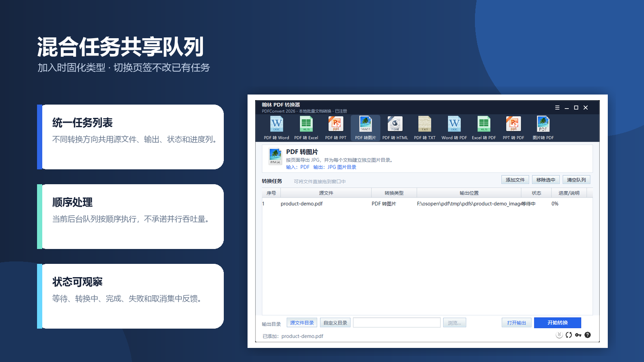
Task: Select the PDF 转图片 conversion icon
Action: pyautogui.click(x=365, y=128)
